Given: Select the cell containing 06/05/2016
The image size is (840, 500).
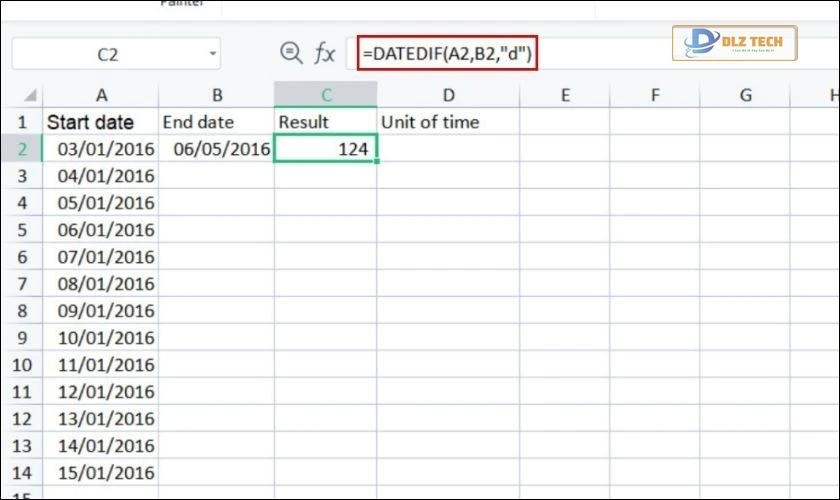Looking at the screenshot, I should (x=216, y=148).
